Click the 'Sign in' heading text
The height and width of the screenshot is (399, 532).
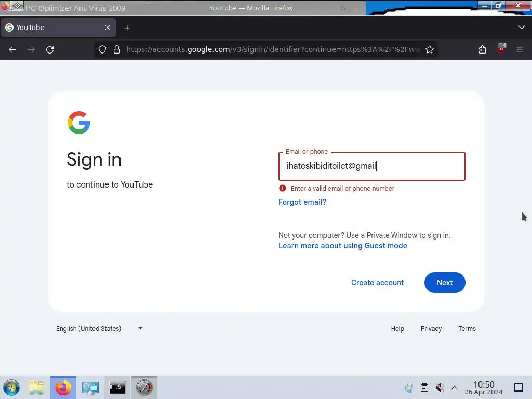[94, 159]
